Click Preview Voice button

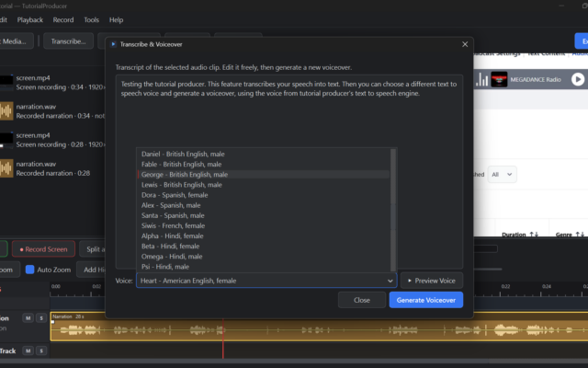(x=432, y=281)
